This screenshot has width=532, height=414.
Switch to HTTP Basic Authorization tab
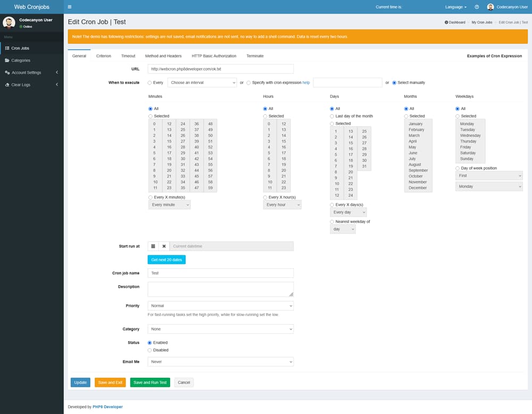(x=214, y=56)
